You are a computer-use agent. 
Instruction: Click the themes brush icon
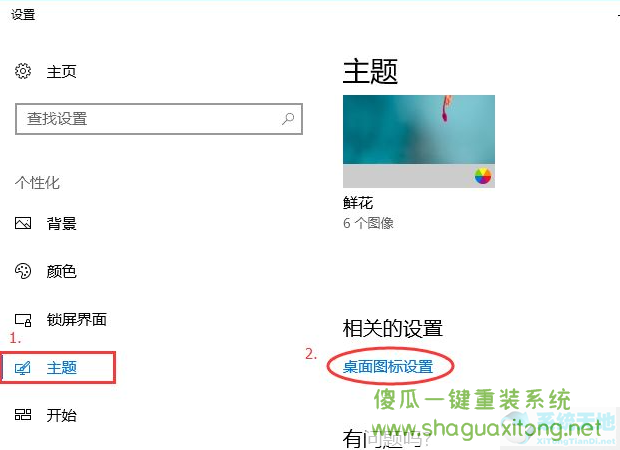pyautogui.click(x=23, y=368)
